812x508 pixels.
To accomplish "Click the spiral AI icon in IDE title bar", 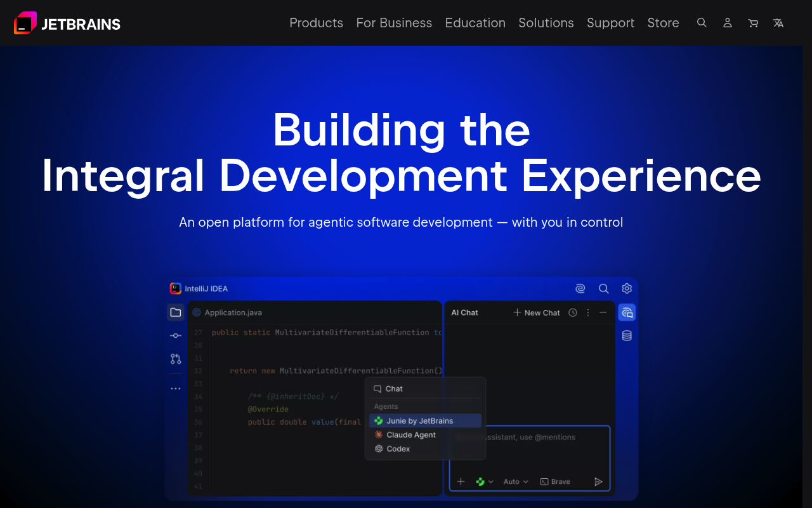I will 580,288.
